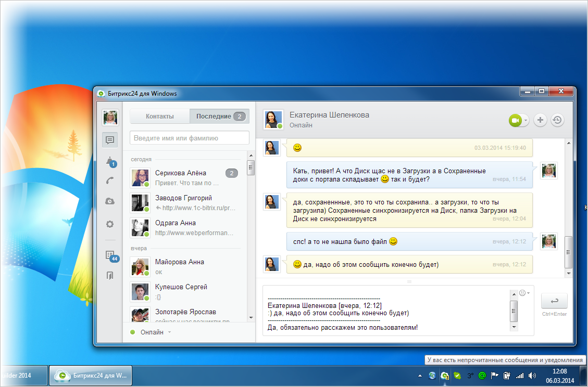Expand the emoticon picker dropdown arrow
Screen dimensions: 588x387
(x=529, y=293)
